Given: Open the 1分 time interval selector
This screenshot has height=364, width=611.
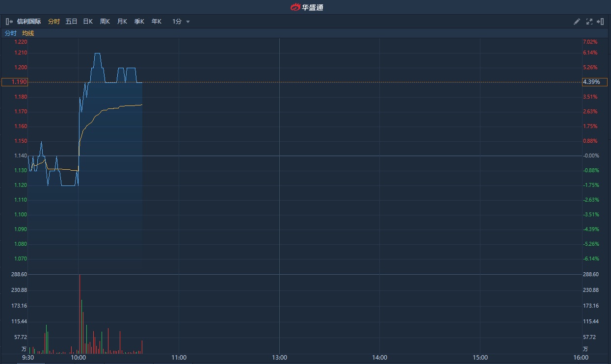Looking at the screenshot, I should [x=177, y=22].
